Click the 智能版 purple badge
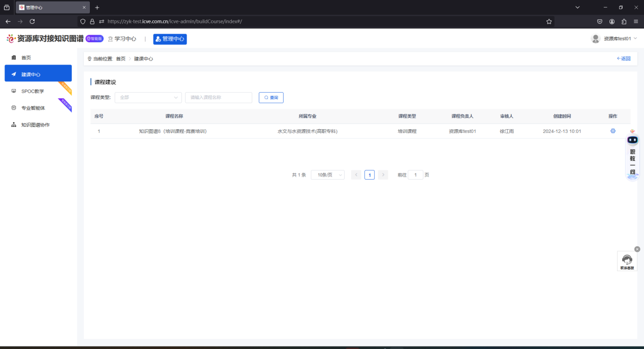The image size is (644, 349). coord(95,39)
